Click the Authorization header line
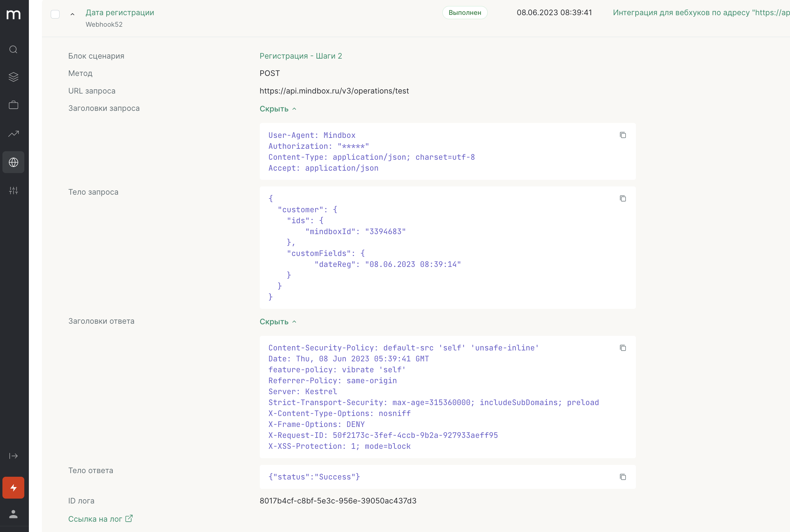790x532 pixels. (x=318, y=146)
